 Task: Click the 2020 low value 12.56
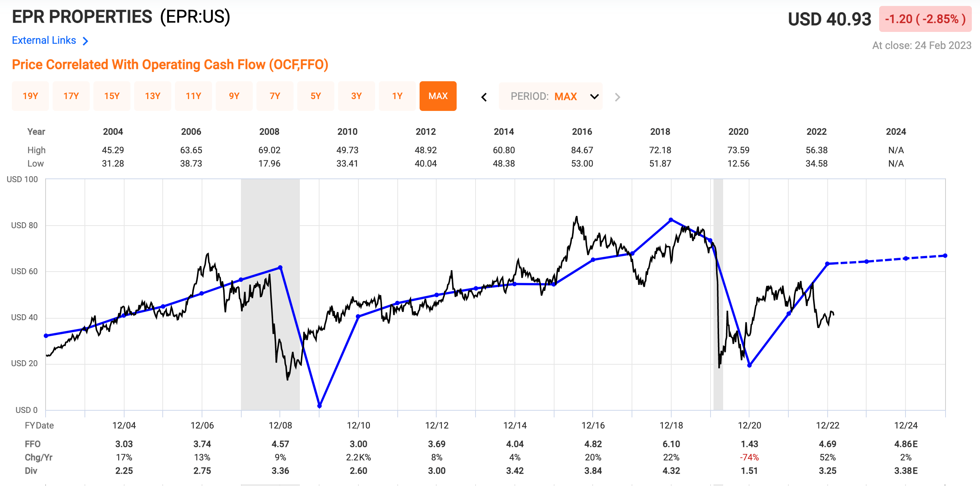click(738, 163)
